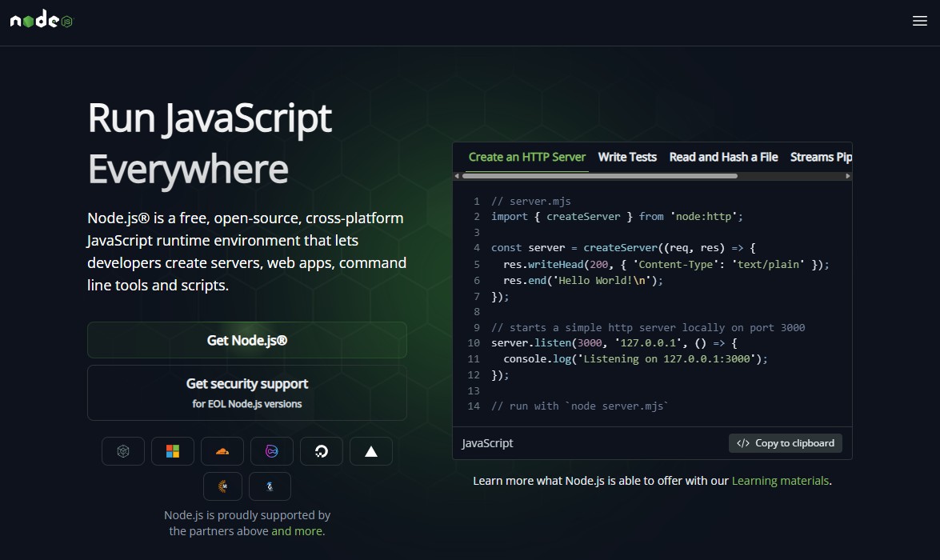
Task: Click 'Node.js is proudly supported by' text
Action: [247, 515]
